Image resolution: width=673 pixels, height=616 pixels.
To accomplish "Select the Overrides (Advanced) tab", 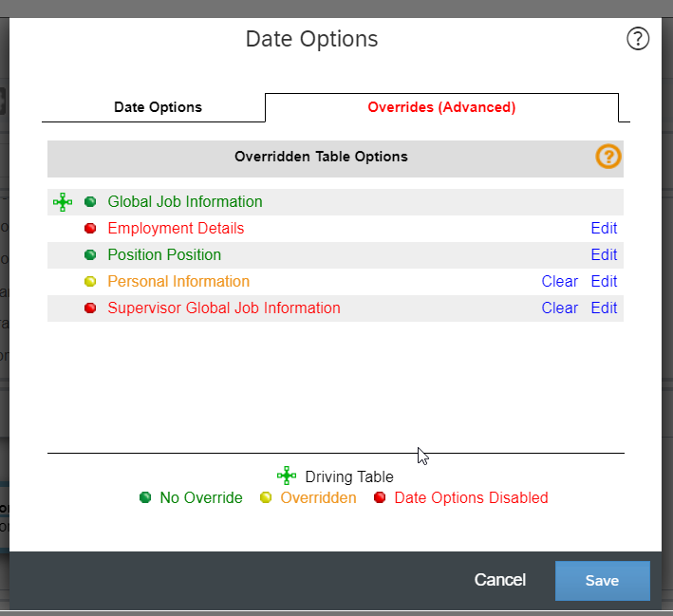I will click(x=441, y=107).
